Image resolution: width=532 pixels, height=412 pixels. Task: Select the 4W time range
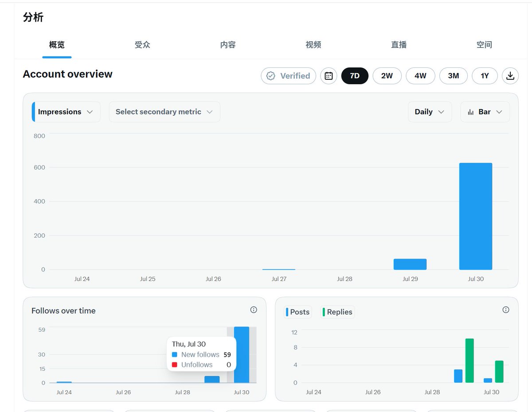(420, 76)
